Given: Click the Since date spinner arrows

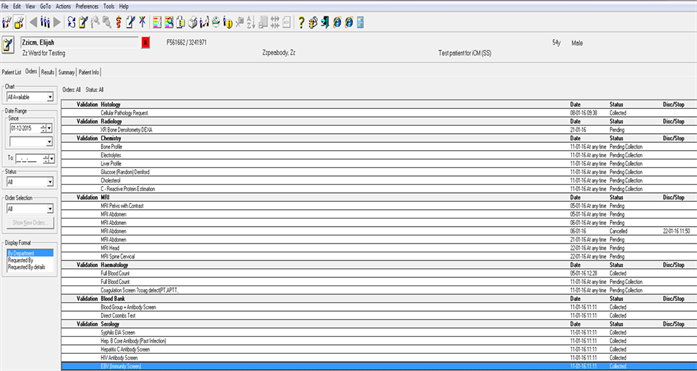Looking at the screenshot, I should (43, 128).
